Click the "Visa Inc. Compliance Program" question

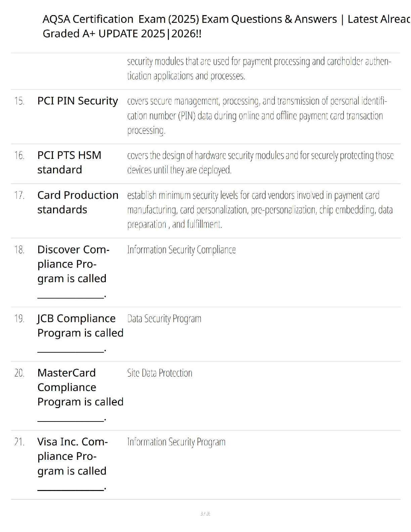[x=72, y=456]
